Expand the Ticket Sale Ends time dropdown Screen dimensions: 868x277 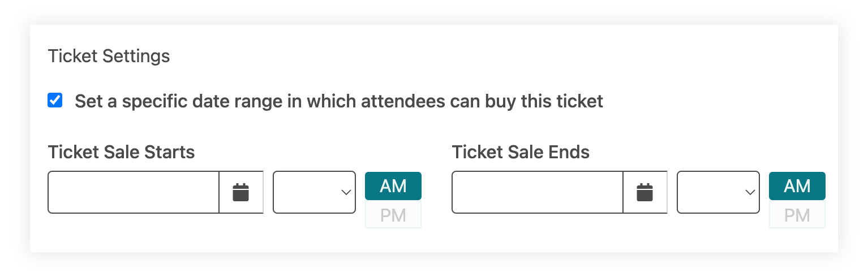pos(719,192)
